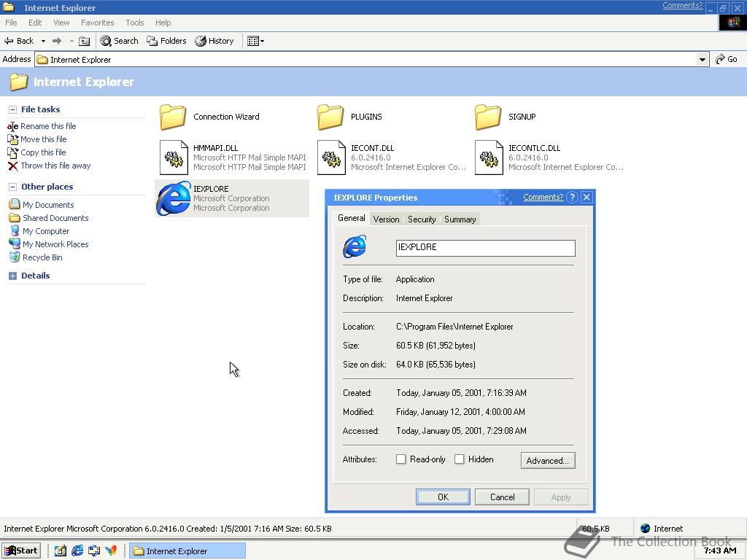Click Cancel in IEXPLORE Properties

[x=502, y=497]
